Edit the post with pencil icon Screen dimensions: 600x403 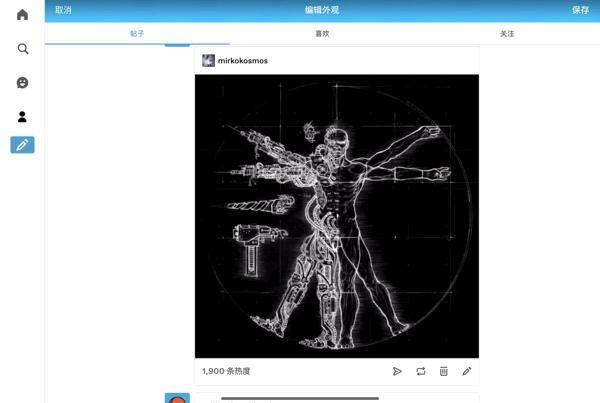tap(467, 371)
